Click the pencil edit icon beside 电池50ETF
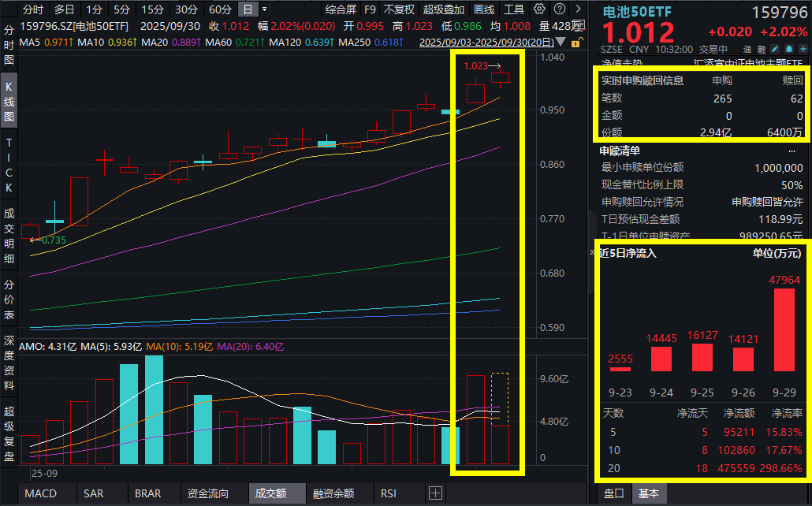This screenshot has height=506, width=812. (x=774, y=49)
